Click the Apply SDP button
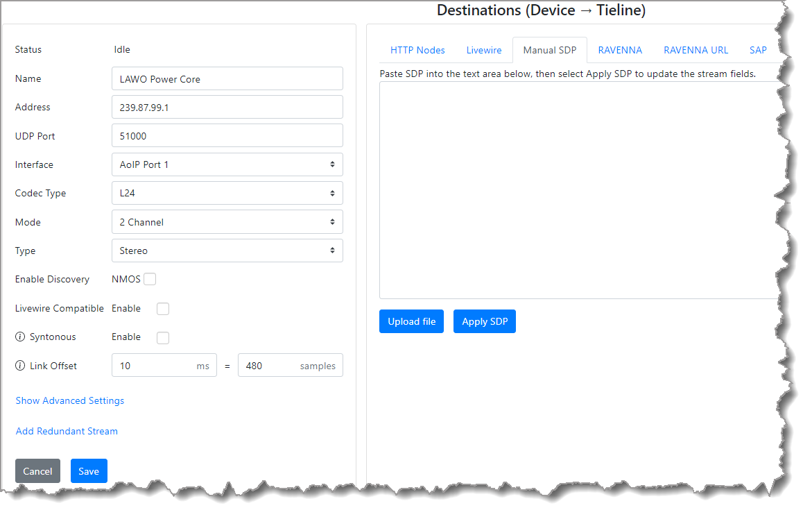Image resolution: width=812 pixels, height=517 pixels. [484, 321]
